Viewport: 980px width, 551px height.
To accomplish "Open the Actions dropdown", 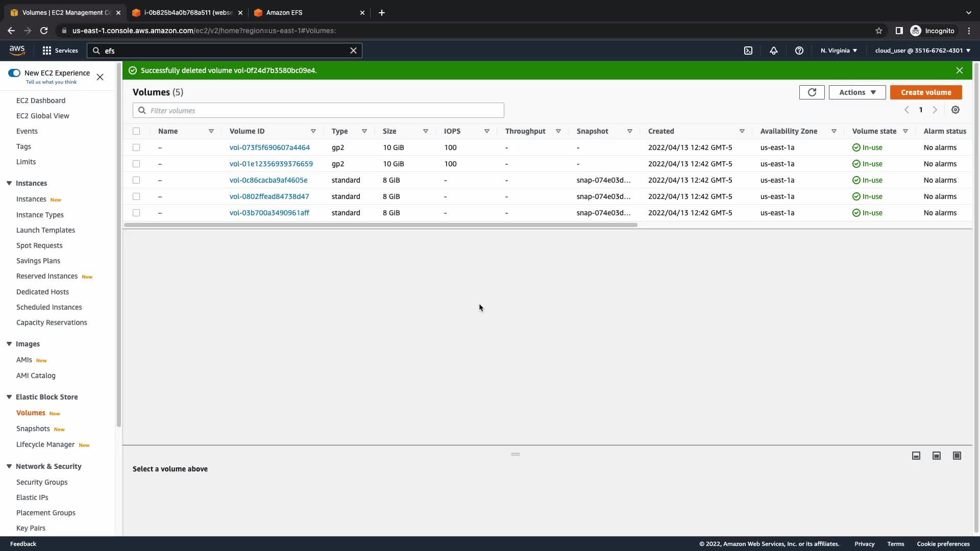I will coord(857,92).
